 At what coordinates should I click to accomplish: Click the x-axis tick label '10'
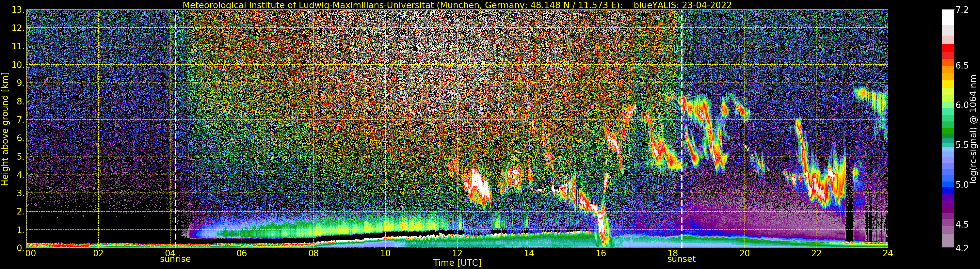385,253
